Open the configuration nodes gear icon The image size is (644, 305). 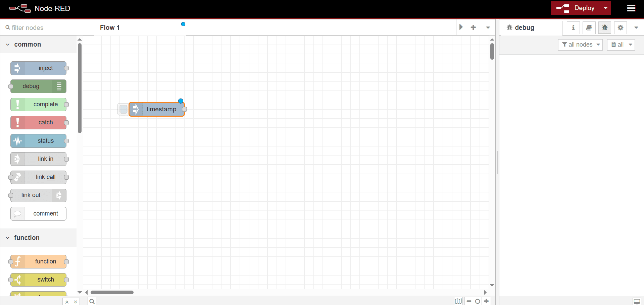(621, 27)
